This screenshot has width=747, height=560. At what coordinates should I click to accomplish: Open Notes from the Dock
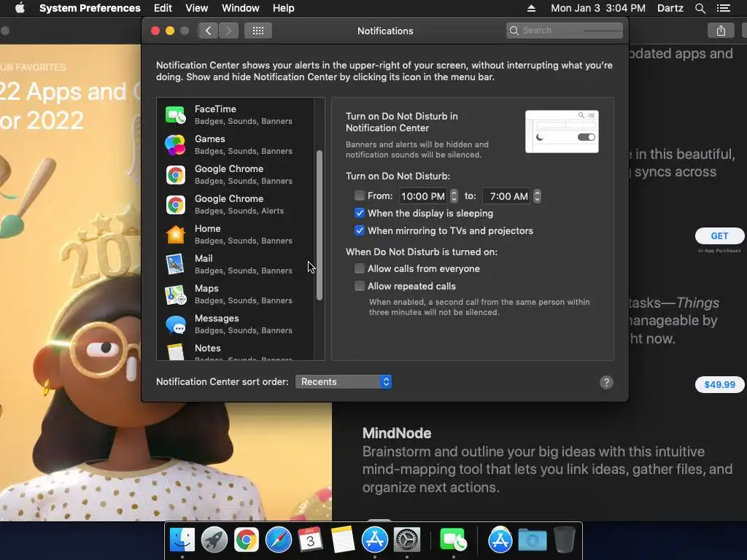tap(342, 540)
